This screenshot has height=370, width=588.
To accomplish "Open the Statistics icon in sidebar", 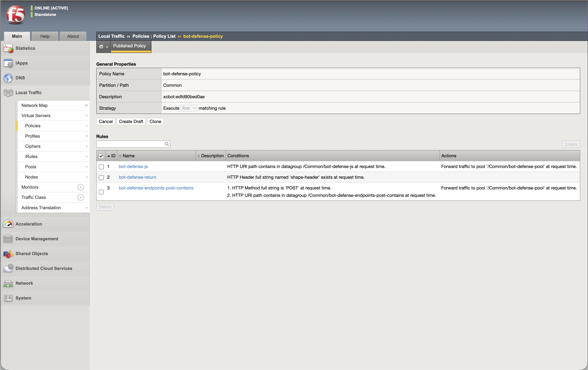I will click(x=8, y=48).
